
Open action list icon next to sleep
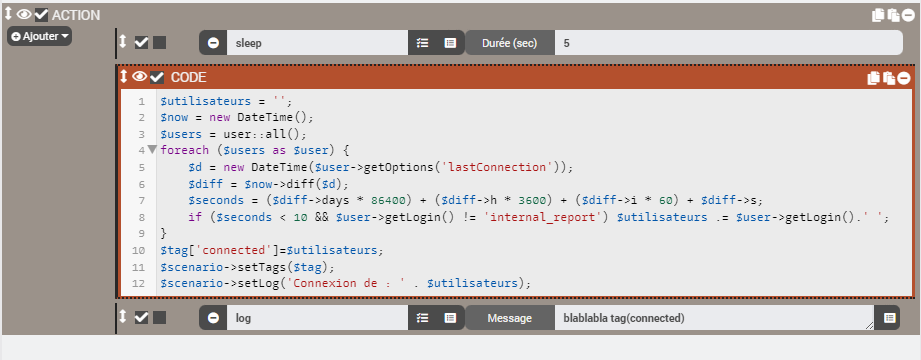422,43
